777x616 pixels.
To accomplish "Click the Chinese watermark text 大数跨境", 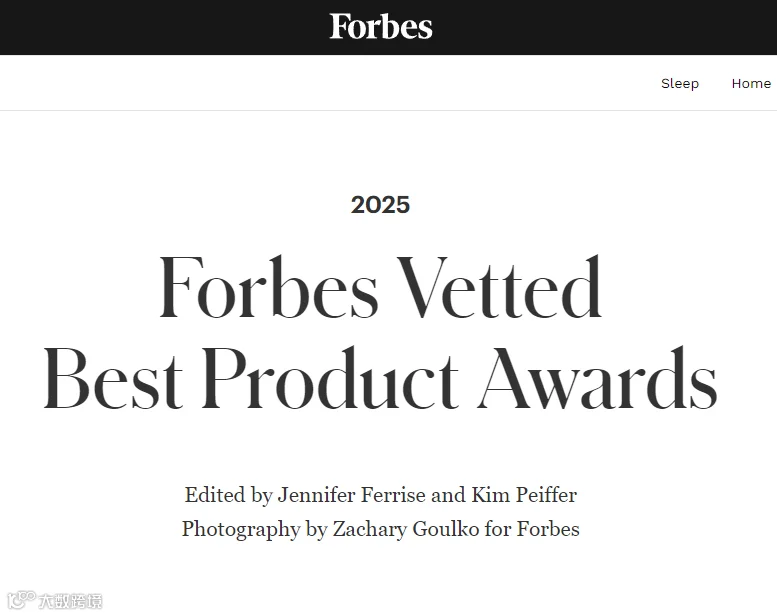I will coord(70,601).
